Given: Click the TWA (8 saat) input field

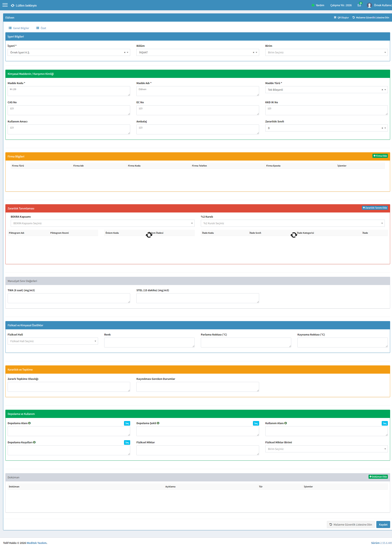Looking at the screenshot, I should [69, 298].
